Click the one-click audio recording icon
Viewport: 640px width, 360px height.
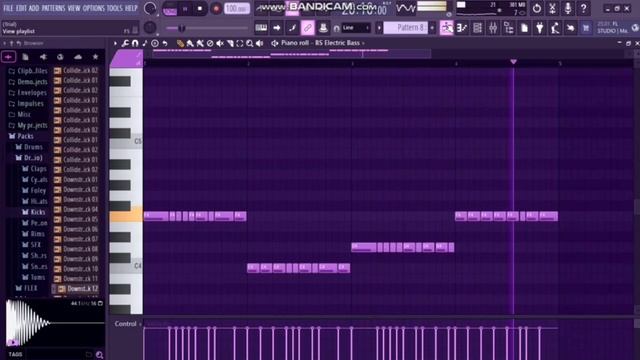[571, 28]
